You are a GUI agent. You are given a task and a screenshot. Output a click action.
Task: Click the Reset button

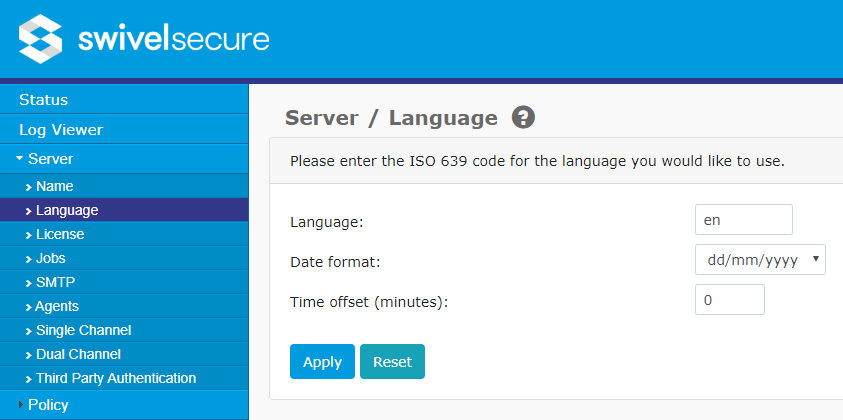(x=392, y=361)
